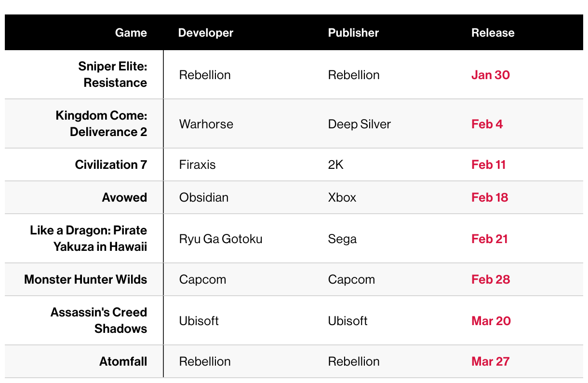
Task: Select the Monster Hunter Wilds title
Action: click(86, 279)
